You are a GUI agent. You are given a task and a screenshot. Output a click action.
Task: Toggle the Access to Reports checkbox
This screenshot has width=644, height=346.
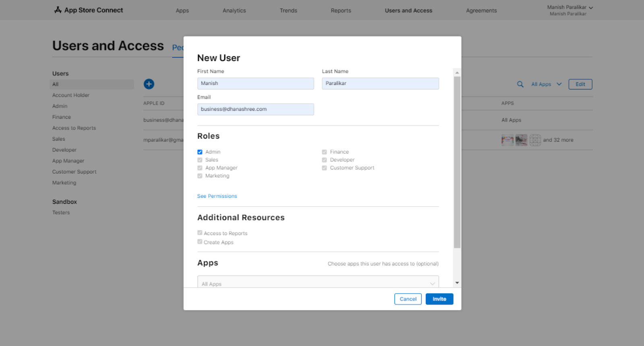[200, 233]
